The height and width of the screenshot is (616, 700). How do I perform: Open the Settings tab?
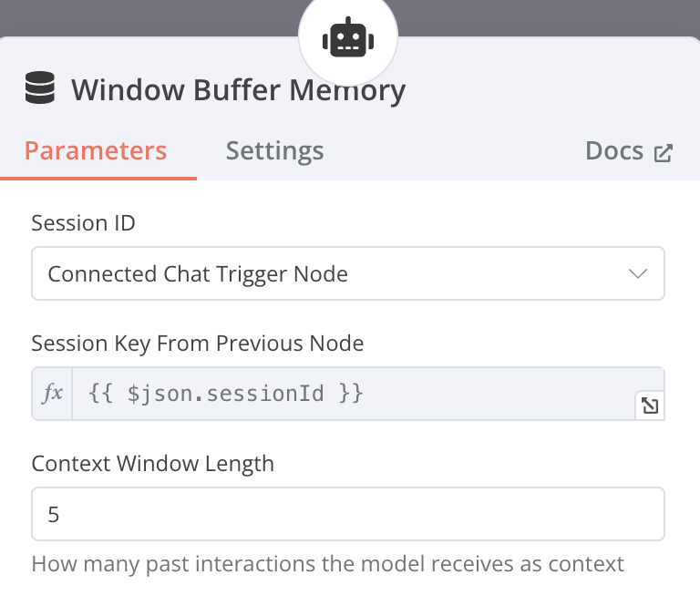pyautogui.click(x=274, y=150)
